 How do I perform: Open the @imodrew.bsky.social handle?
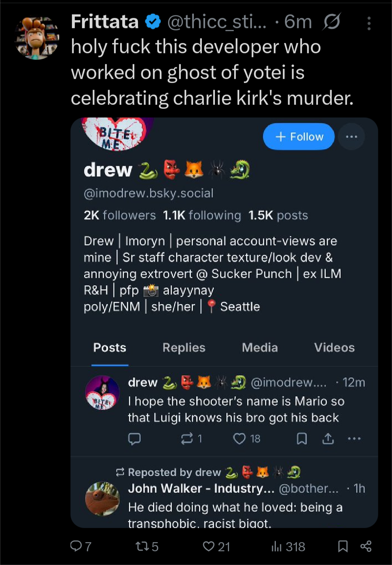click(x=148, y=193)
